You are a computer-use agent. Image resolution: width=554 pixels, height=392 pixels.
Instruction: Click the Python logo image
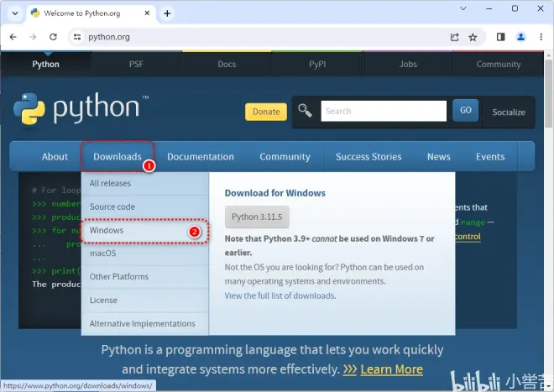point(81,108)
